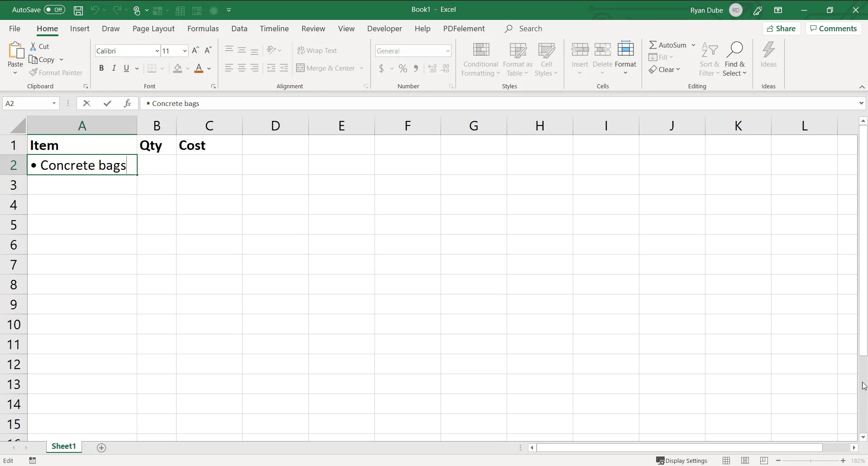Open the File menu

pyautogui.click(x=14, y=29)
